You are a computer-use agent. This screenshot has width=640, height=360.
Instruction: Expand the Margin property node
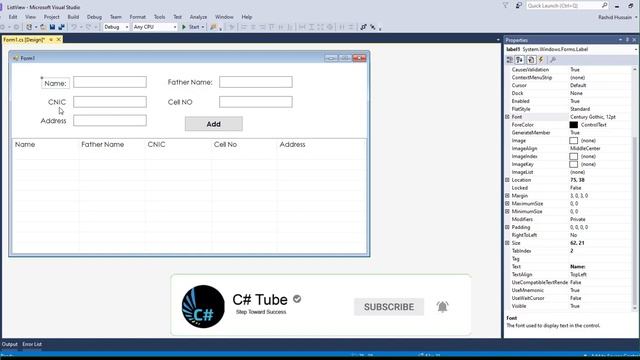(507, 196)
